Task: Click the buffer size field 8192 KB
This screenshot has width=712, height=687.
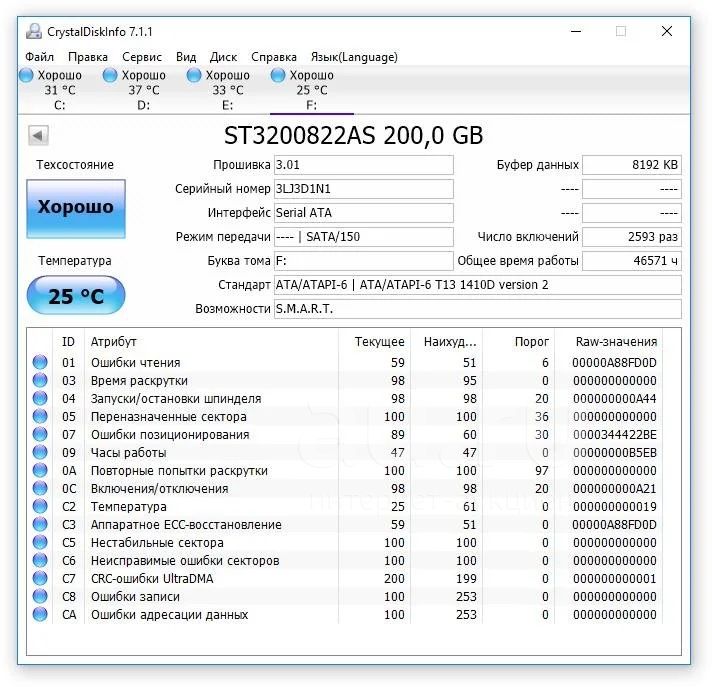Action: coord(632,165)
